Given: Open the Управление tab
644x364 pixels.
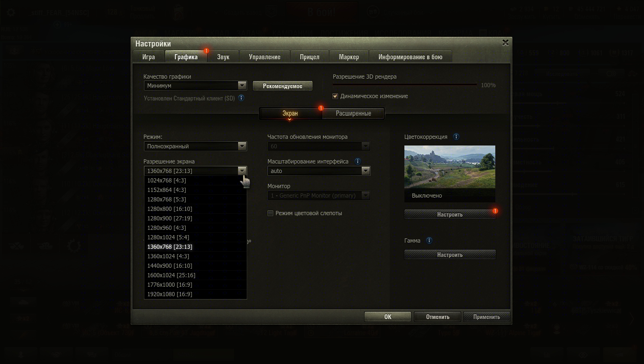Looking at the screenshot, I should click(264, 57).
